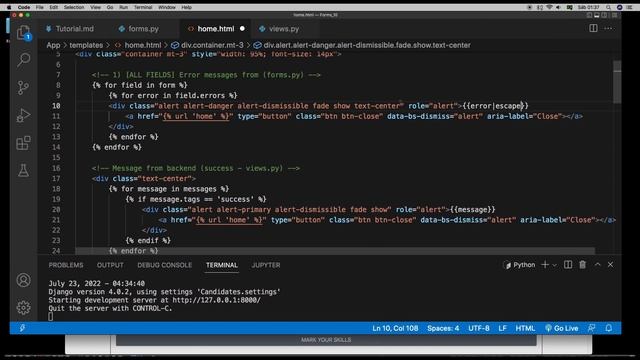Screen dimensions: 640x360
Task: Open the Run menu
Action: [124, 7]
